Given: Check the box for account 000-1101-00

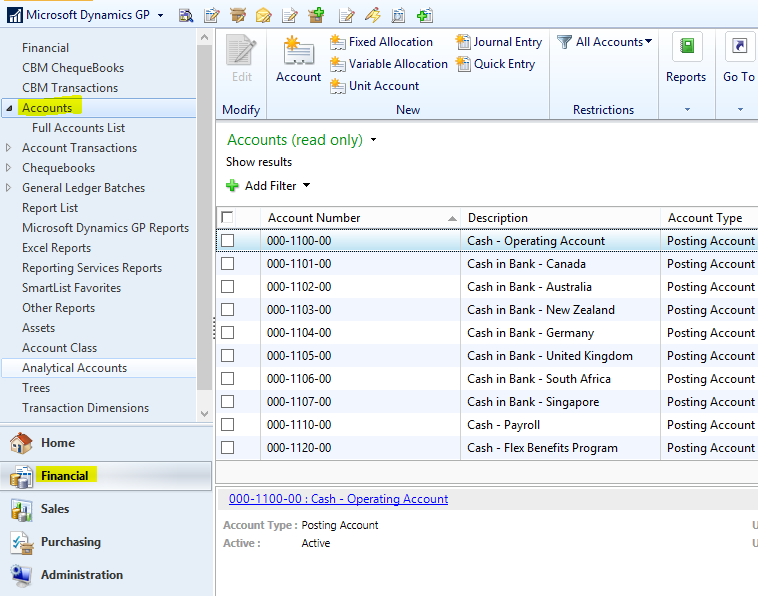Looking at the screenshot, I should 228,264.
